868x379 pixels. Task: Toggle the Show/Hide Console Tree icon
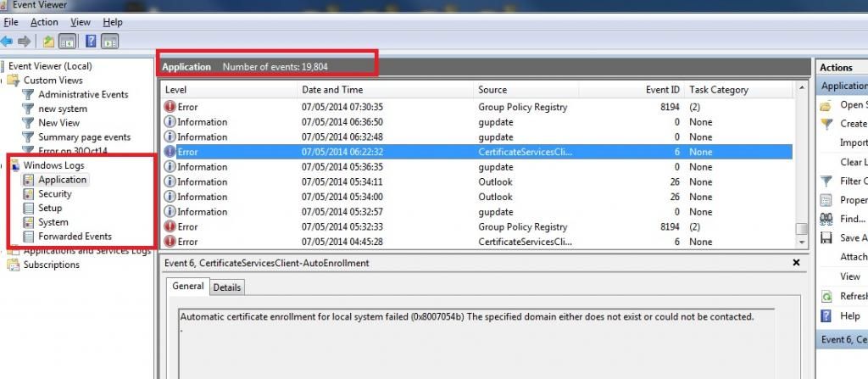tap(68, 42)
